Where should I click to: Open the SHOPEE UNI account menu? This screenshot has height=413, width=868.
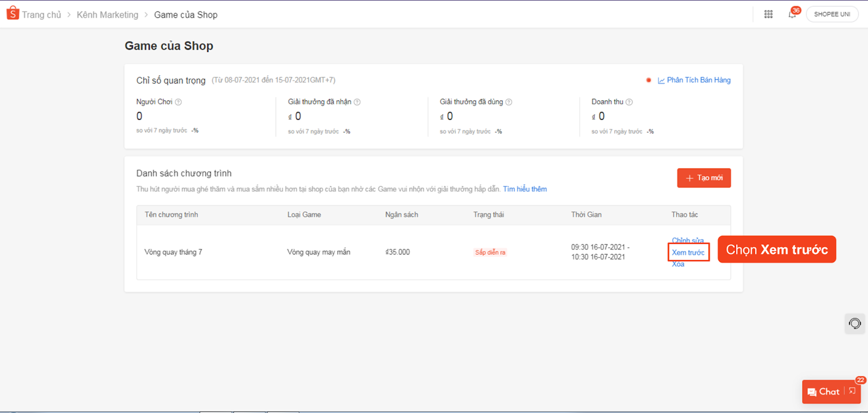point(832,14)
